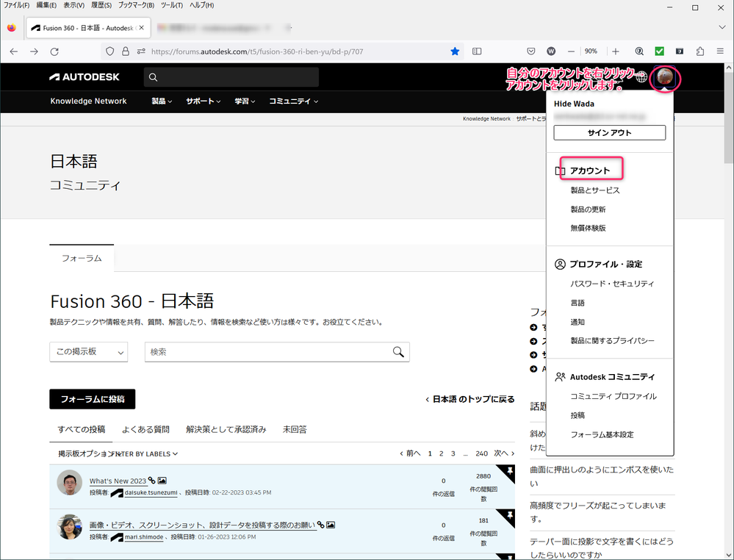Go to page 2 of posts
The height and width of the screenshot is (560, 734).
[x=441, y=453]
